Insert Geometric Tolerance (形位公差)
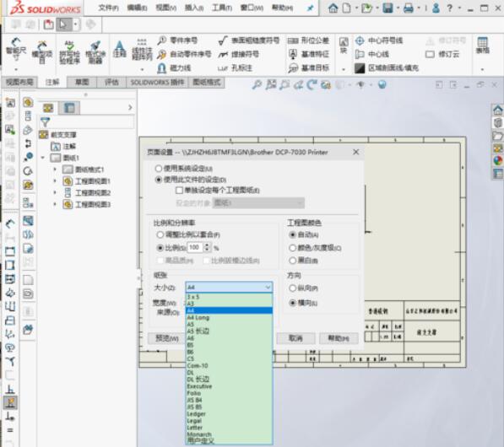The image size is (504, 447). (308, 40)
